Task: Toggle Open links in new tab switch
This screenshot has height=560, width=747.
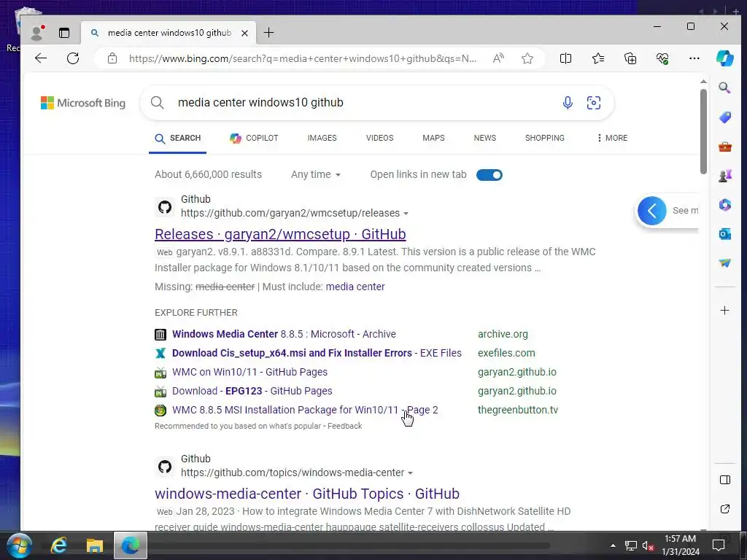Action: (x=489, y=175)
